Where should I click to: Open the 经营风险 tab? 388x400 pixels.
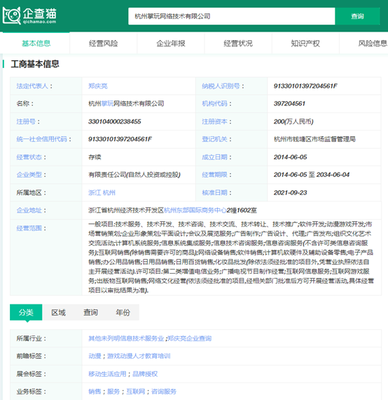click(103, 43)
